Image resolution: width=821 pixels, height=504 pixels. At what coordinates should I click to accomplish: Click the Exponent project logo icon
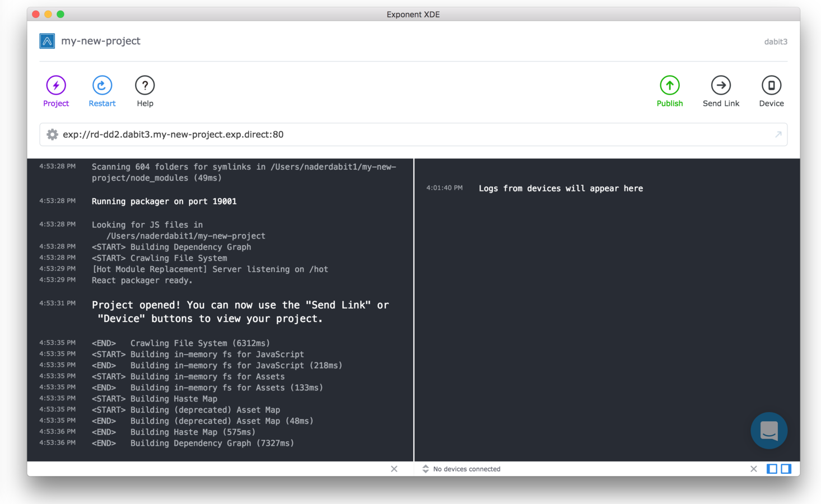click(x=47, y=41)
